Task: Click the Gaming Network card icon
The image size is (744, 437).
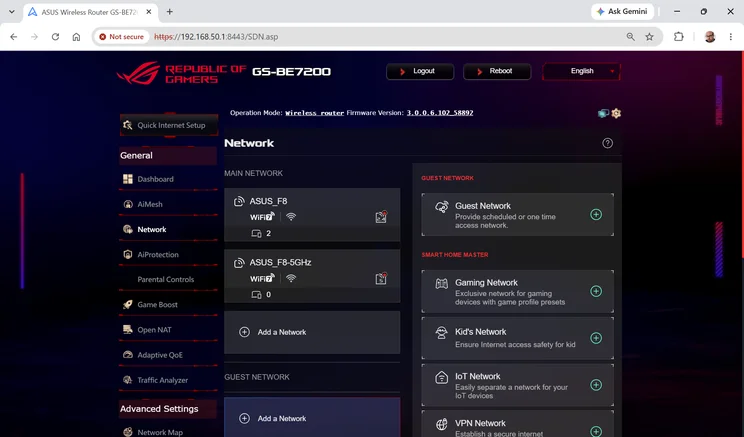Action: point(442,284)
